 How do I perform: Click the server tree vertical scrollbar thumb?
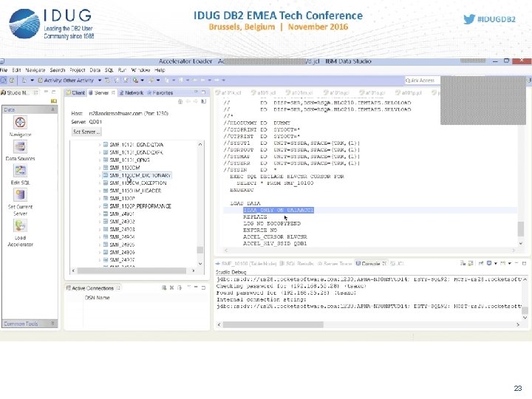coord(200,250)
